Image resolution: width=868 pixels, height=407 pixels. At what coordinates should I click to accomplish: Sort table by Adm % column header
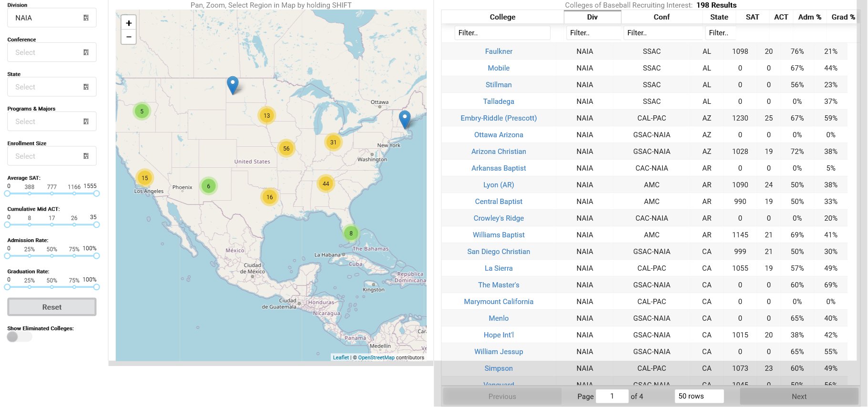809,17
